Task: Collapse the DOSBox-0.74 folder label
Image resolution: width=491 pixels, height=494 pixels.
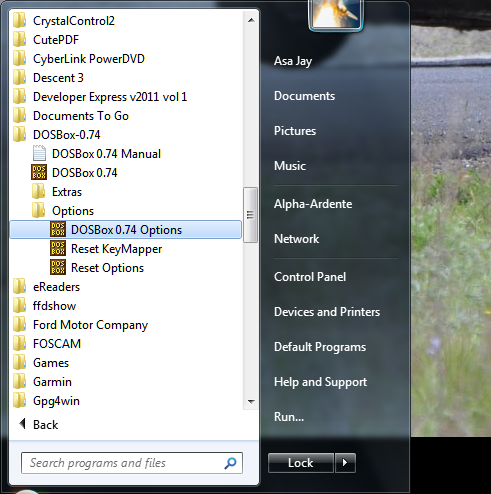Action: (67, 135)
